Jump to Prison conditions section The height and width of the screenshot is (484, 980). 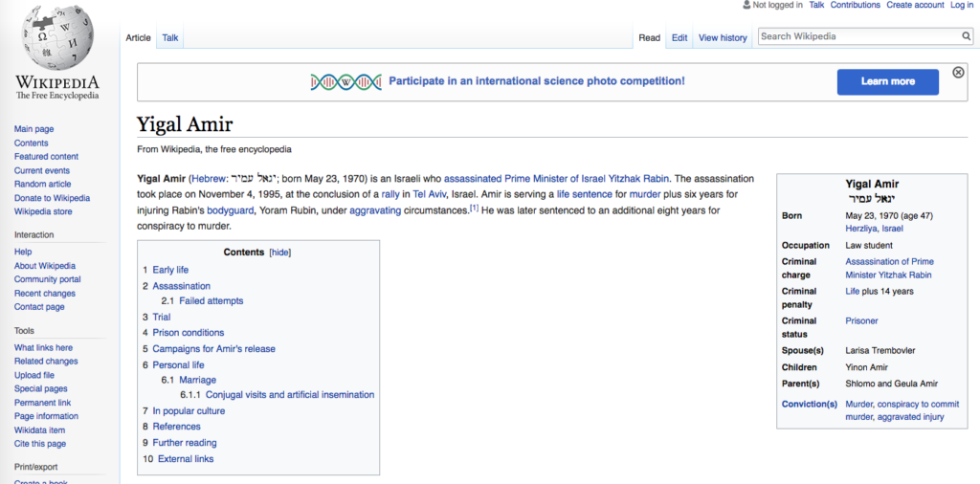189,333
